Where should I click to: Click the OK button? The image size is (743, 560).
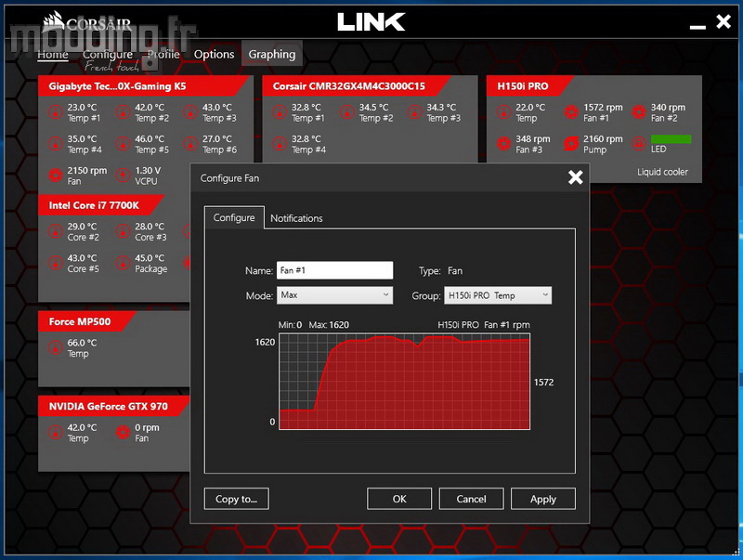(399, 499)
